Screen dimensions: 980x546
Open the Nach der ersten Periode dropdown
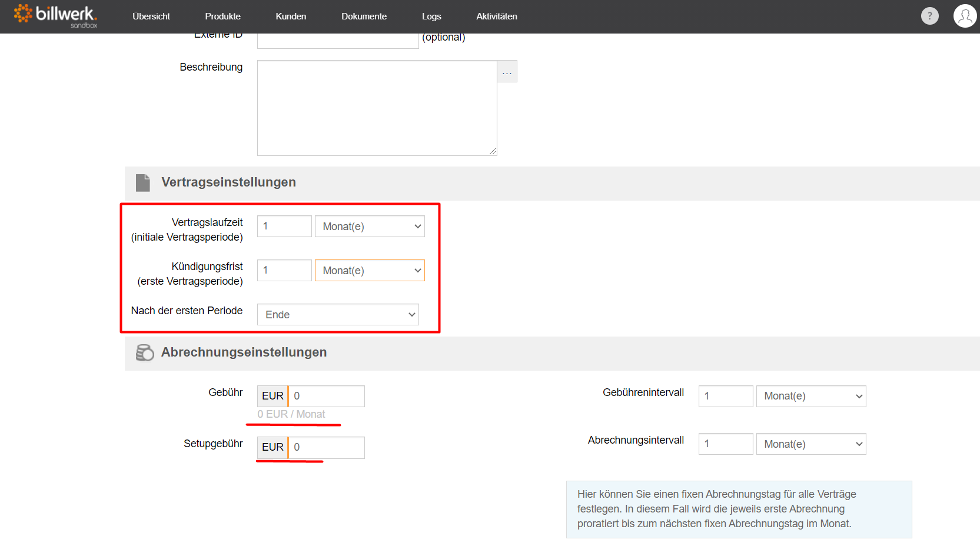(338, 315)
